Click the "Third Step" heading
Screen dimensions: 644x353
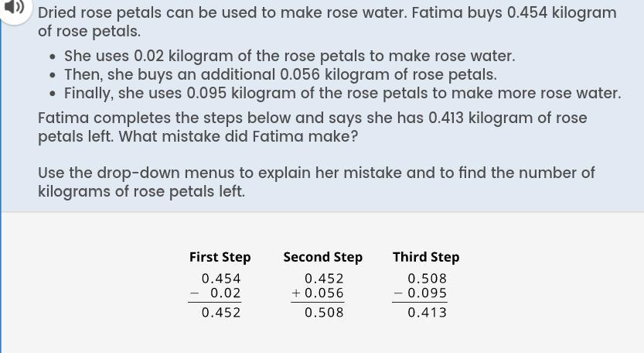(x=425, y=257)
